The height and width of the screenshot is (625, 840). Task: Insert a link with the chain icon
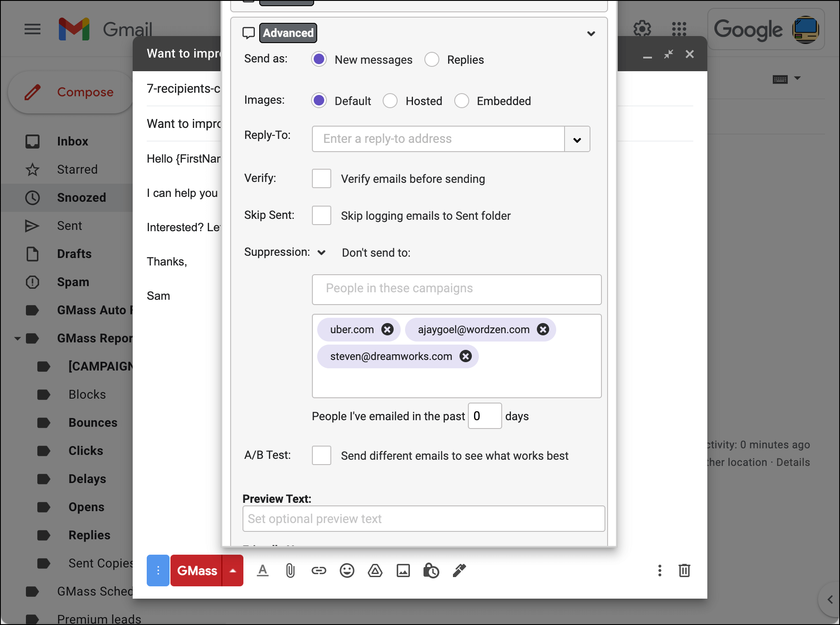[319, 570]
